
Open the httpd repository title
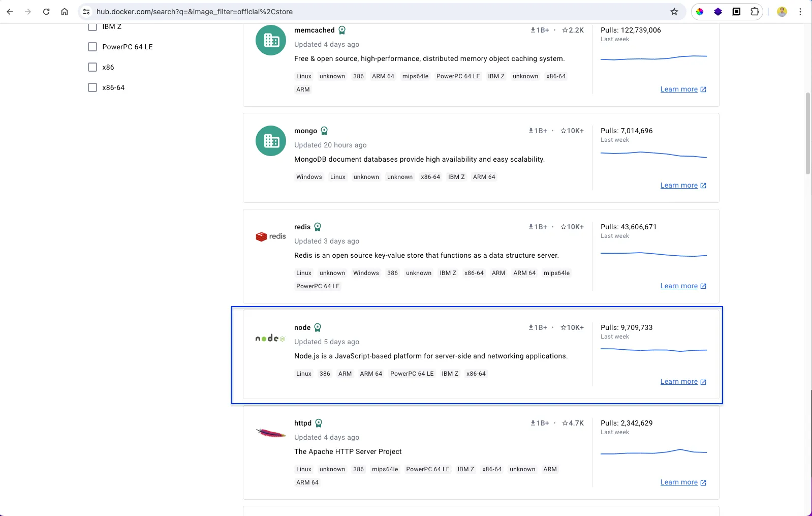(x=303, y=423)
